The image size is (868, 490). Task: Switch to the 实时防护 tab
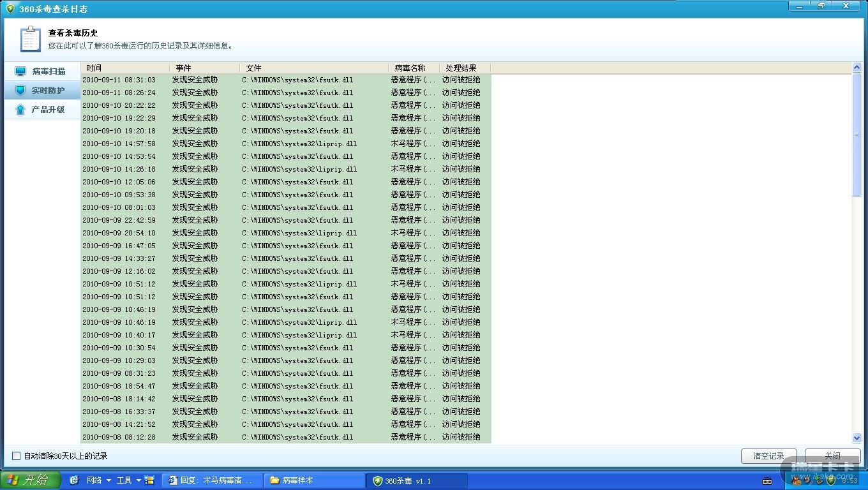coord(42,91)
